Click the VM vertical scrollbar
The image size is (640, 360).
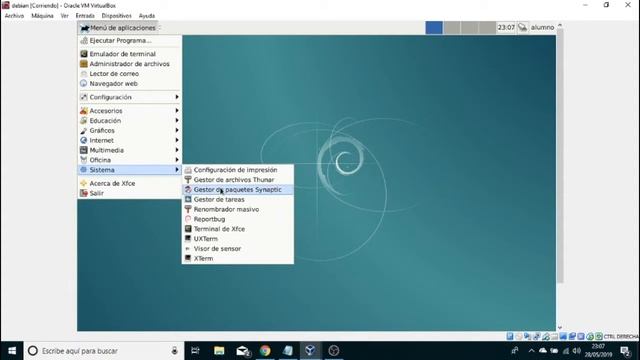(560, 155)
